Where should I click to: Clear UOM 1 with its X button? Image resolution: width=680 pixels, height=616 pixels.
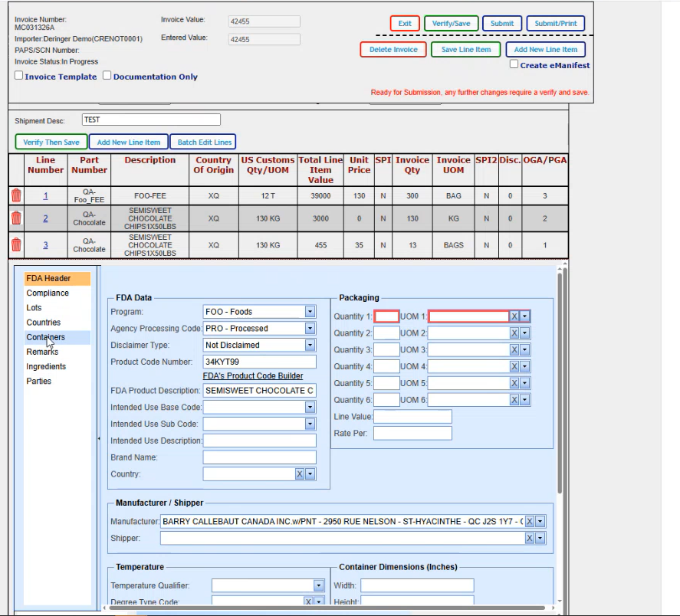click(x=515, y=316)
